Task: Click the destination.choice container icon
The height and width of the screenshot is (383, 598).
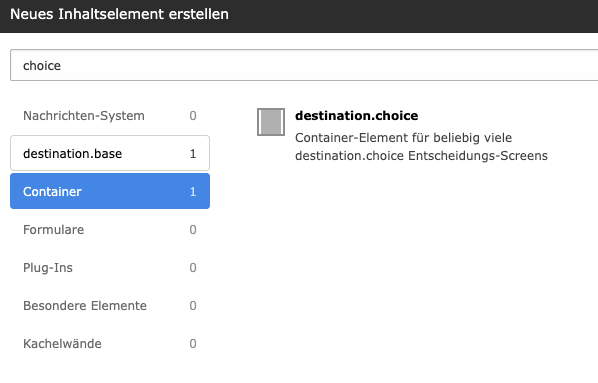Action: point(271,122)
